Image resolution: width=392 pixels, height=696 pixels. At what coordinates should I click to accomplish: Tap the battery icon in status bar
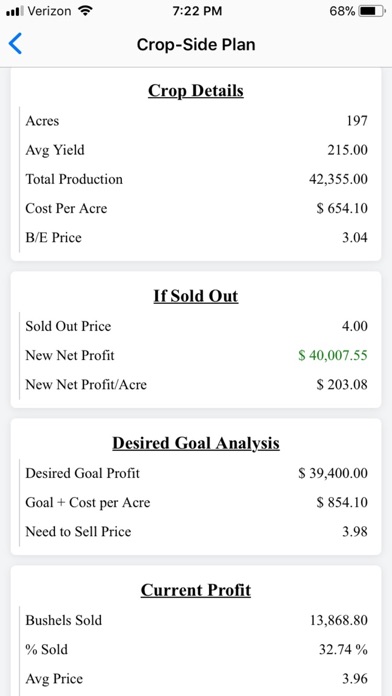coord(372,11)
